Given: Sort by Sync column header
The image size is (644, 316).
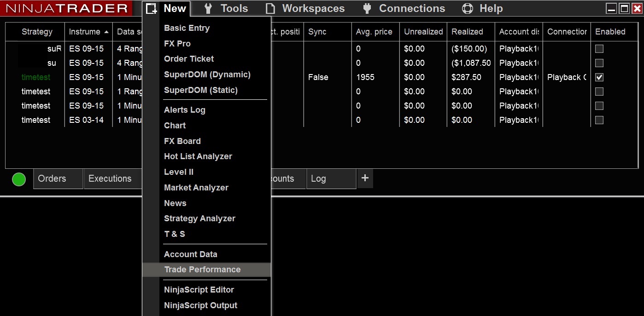Looking at the screenshot, I should 328,32.
